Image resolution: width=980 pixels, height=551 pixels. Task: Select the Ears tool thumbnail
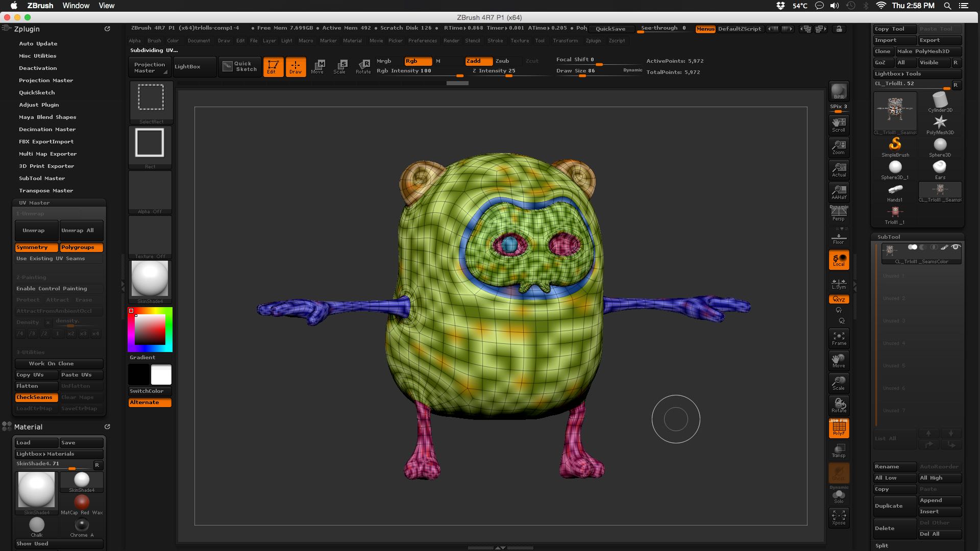(x=940, y=169)
